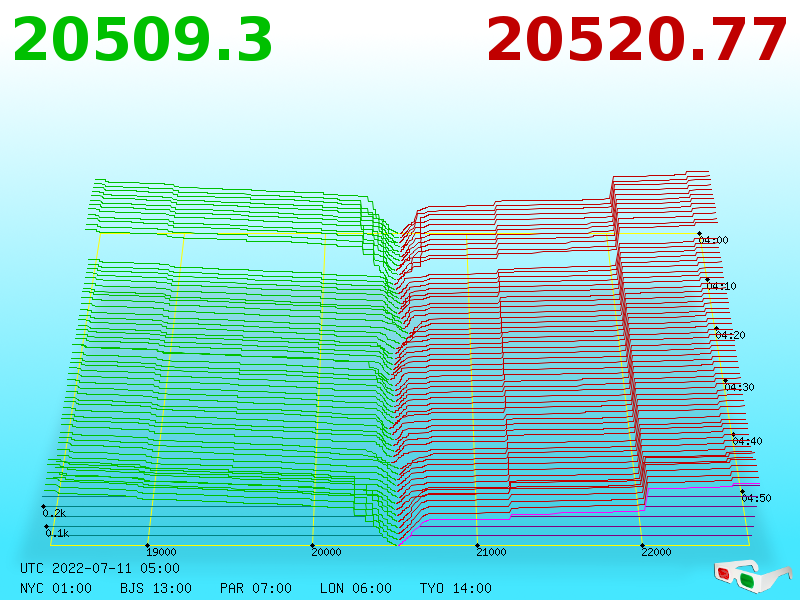Click the LON 06:00 time entry
This screenshot has width=800, height=600.
pyautogui.click(x=356, y=588)
